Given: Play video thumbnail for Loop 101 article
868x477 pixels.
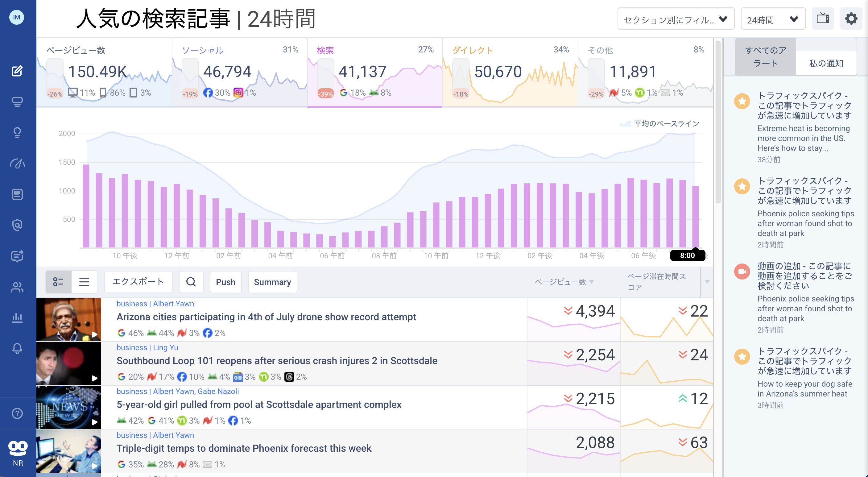Looking at the screenshot, I should click(69, 363).
